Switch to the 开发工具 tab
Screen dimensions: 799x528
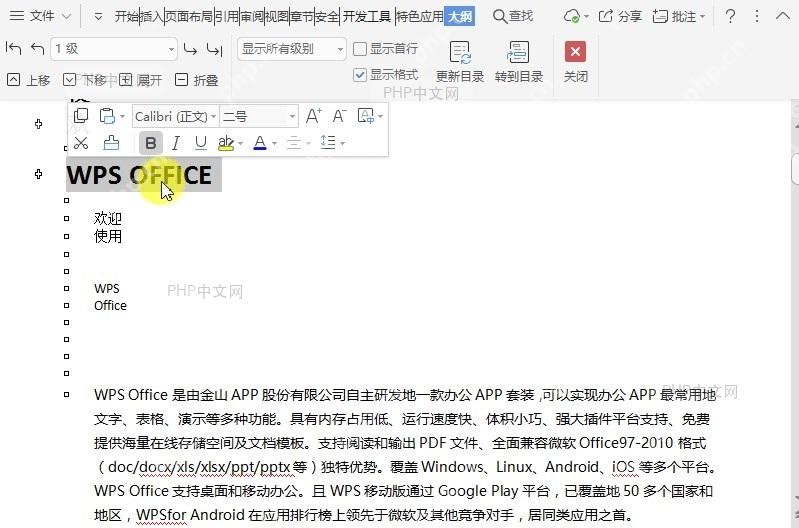367,16
